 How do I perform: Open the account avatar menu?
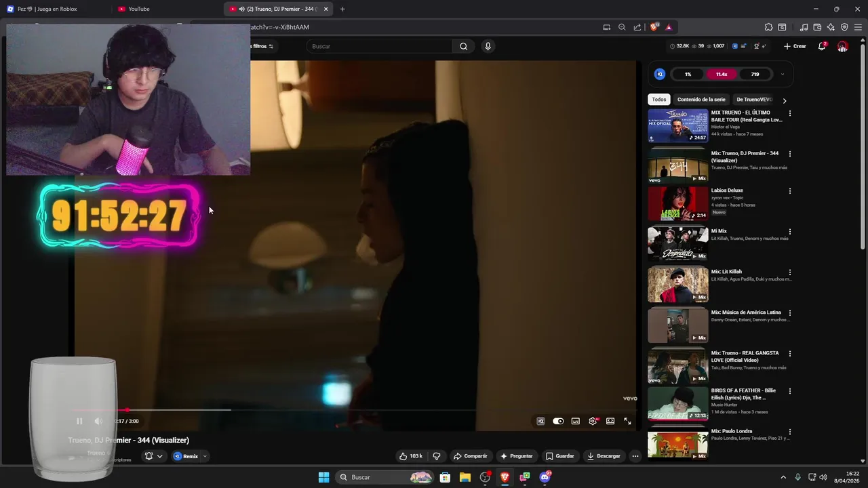coord(842,47)
